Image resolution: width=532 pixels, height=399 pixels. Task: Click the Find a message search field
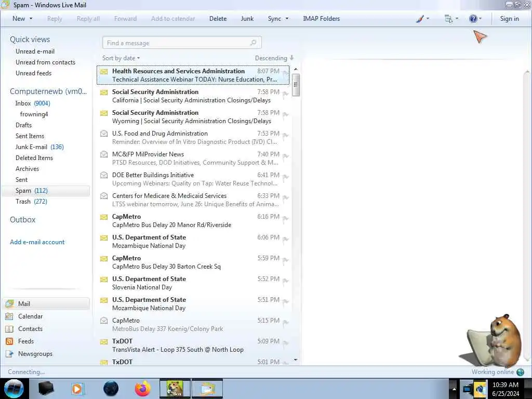(x=181, y=43)
